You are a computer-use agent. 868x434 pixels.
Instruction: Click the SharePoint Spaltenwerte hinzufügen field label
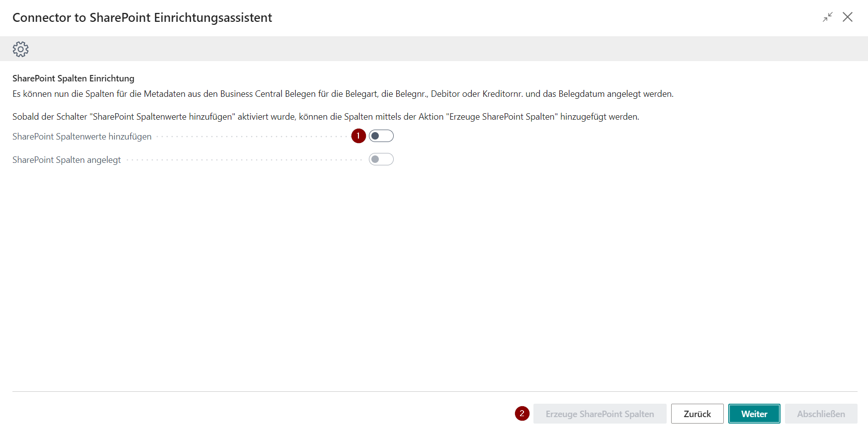pos(82,137)
